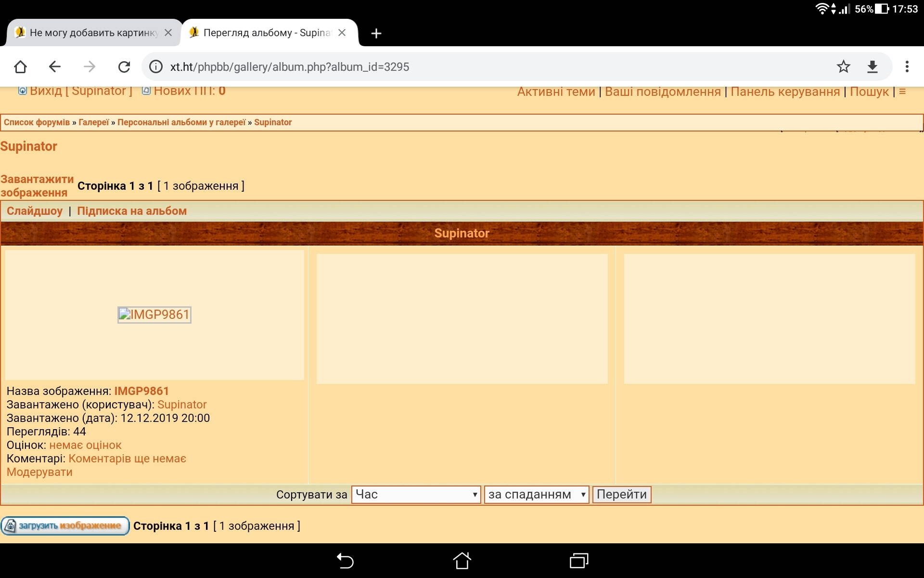
Task: Tap Android recent apps button
Action: (x=579, y=561)
